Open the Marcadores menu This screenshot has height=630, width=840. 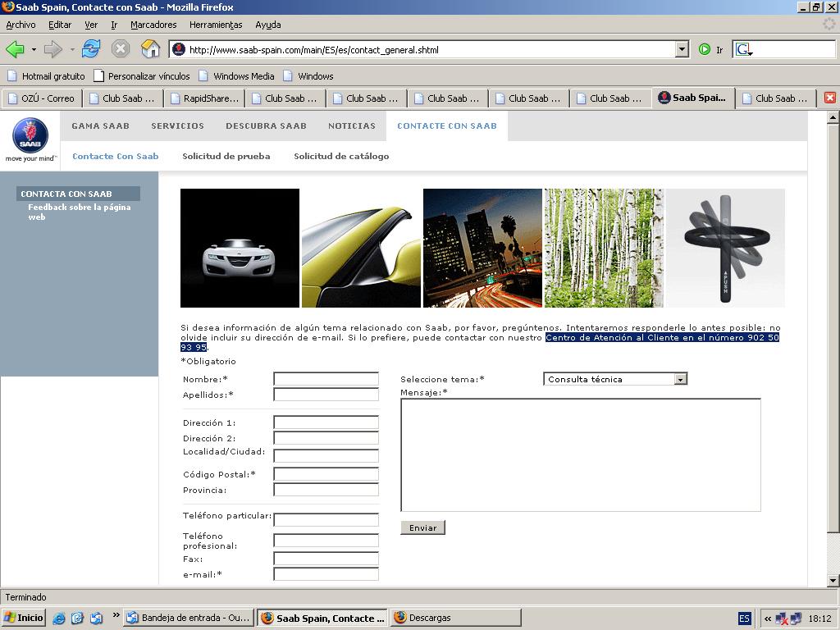[153, 25]
